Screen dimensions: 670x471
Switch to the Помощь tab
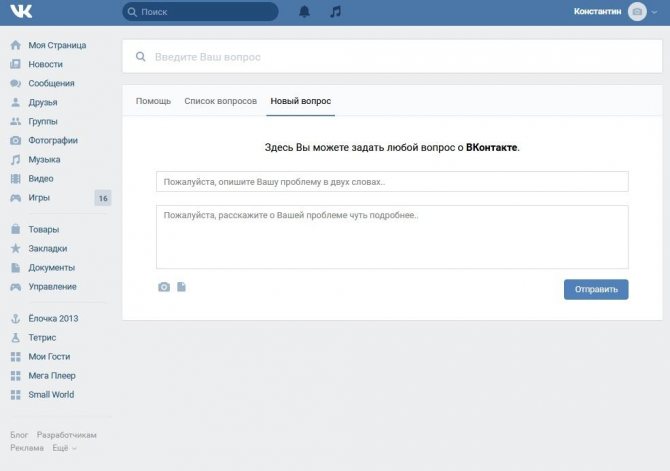pos(153,101)
